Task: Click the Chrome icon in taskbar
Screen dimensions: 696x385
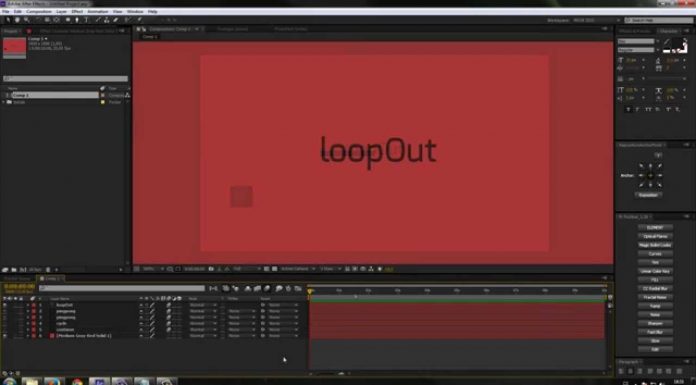Action: [77, 382]
